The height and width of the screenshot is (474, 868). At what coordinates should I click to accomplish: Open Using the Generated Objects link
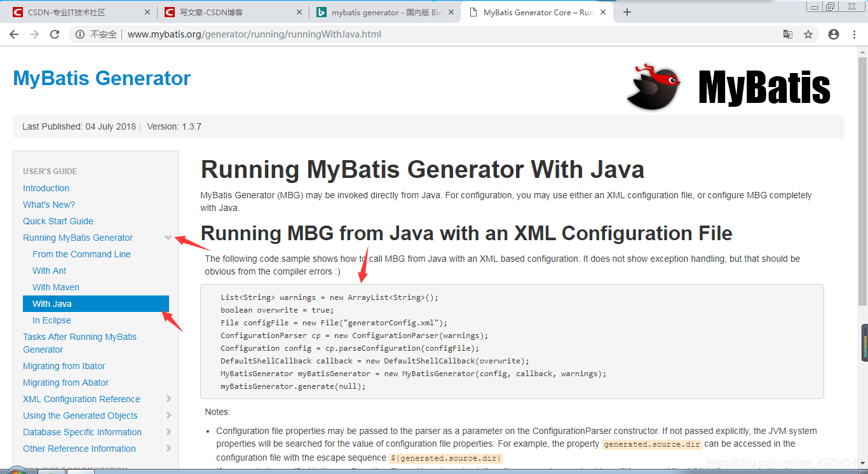(x=80, y=416)
